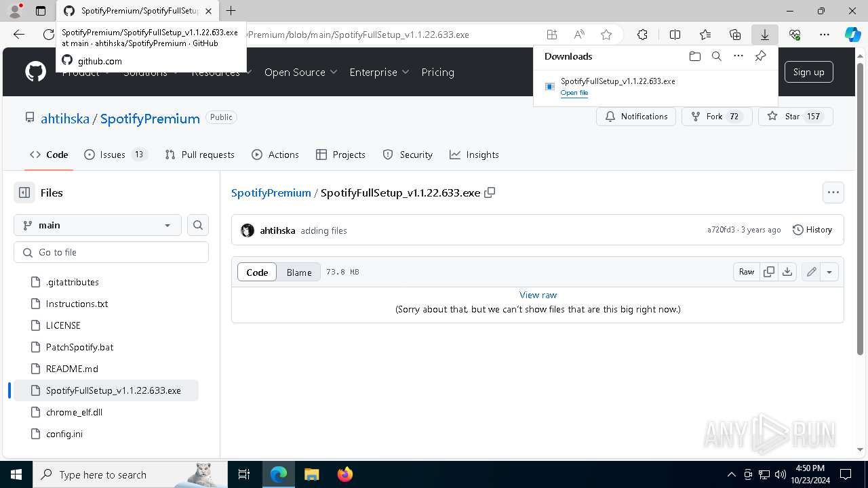Open browser settings and more menu
Image resolution: width=868 pixels, height=488 pixels.
tap(825, 35)
